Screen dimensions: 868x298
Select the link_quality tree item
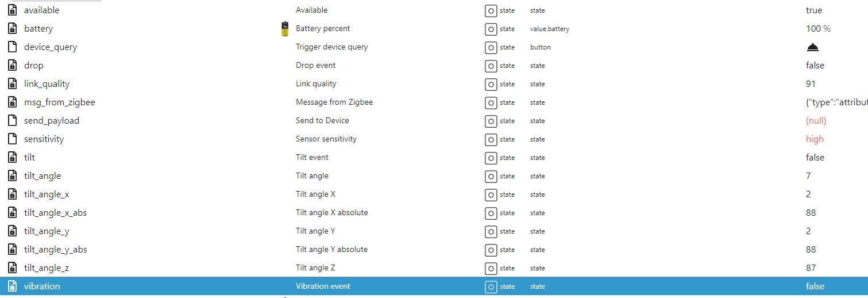47,84
